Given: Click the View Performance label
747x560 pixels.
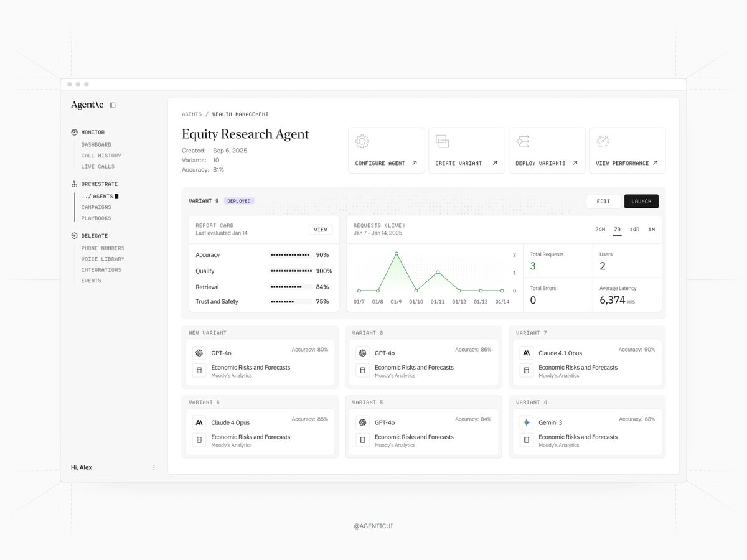Looking at the screenshot, I should (x=622, y=163).
